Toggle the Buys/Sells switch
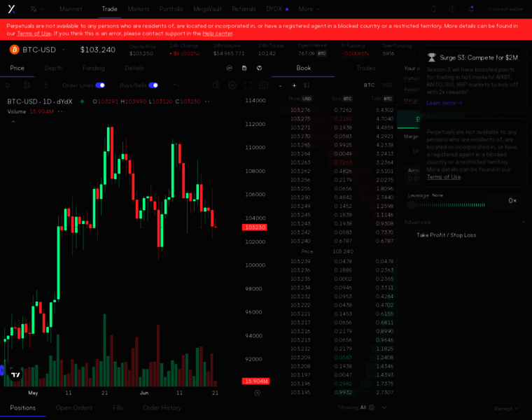Viewport: 532px width, 420px height. pyautogui.click(x=153, y=85)
